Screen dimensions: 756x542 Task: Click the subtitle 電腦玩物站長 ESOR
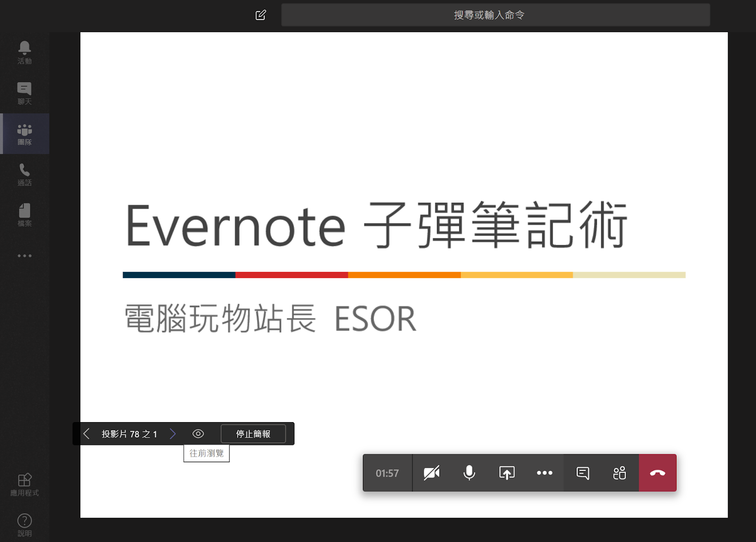click(x=270, y=319)
